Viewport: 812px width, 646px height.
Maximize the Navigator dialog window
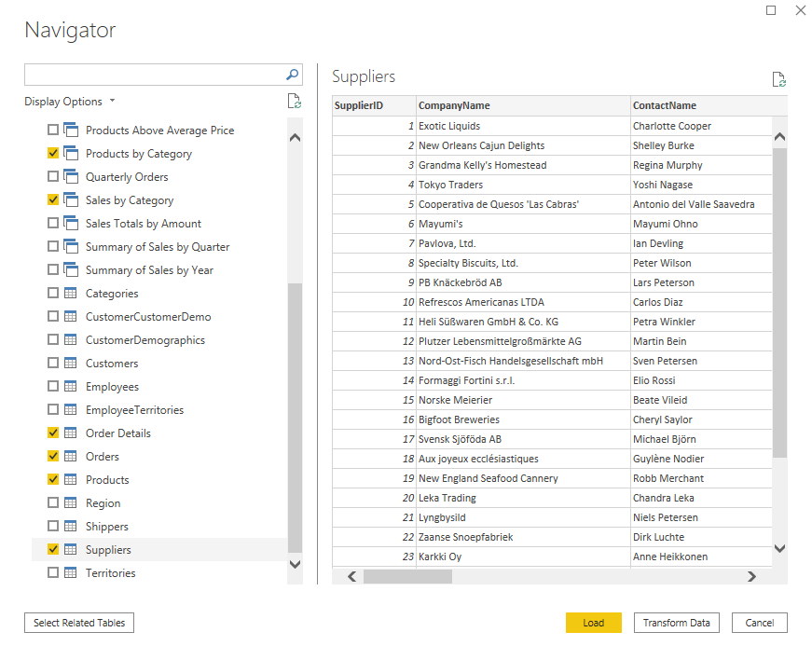click(771, 10)
